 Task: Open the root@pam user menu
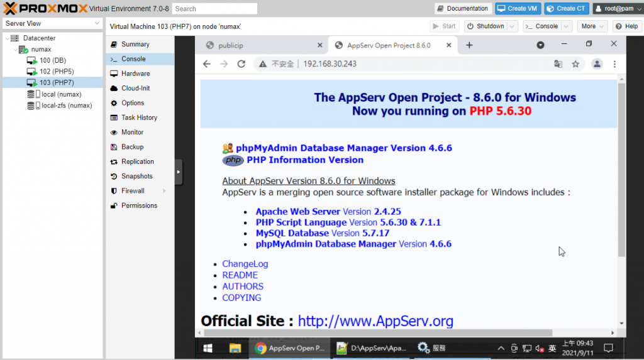point(618,9)
